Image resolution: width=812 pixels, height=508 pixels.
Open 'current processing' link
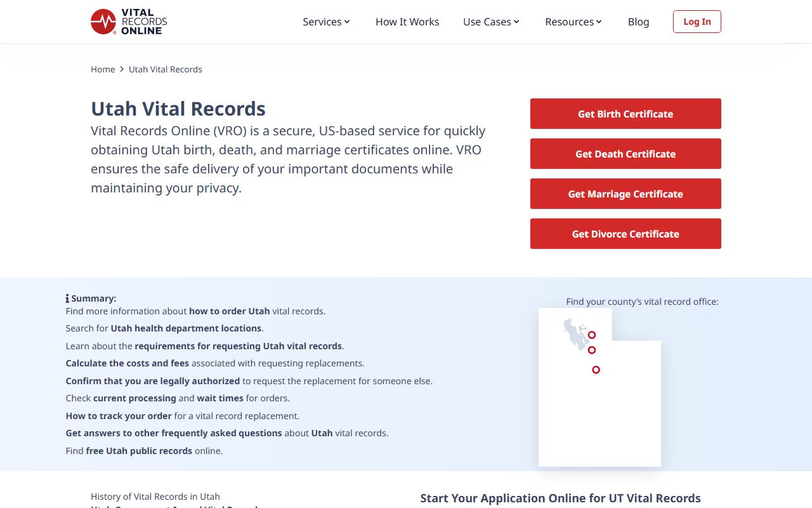click(x=134, y=398)
